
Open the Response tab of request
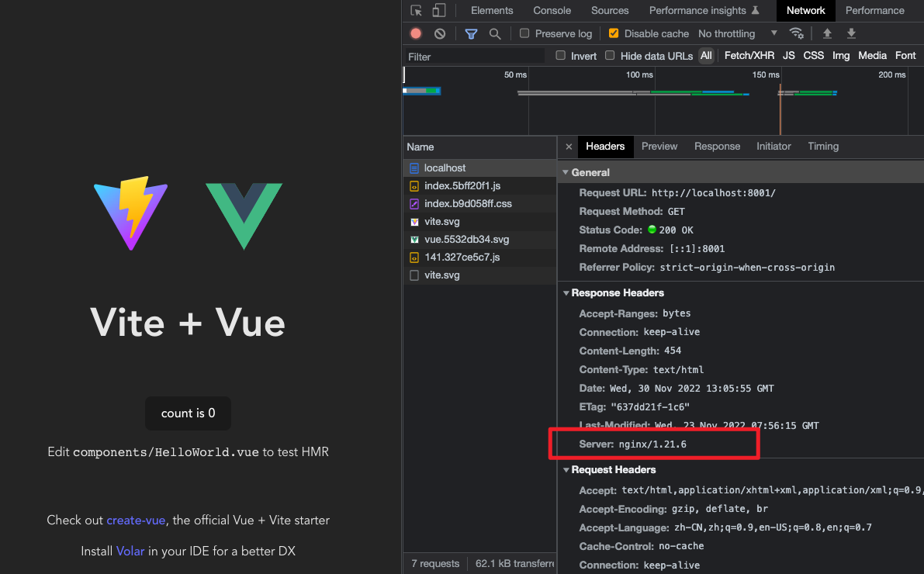click(717, 147)
